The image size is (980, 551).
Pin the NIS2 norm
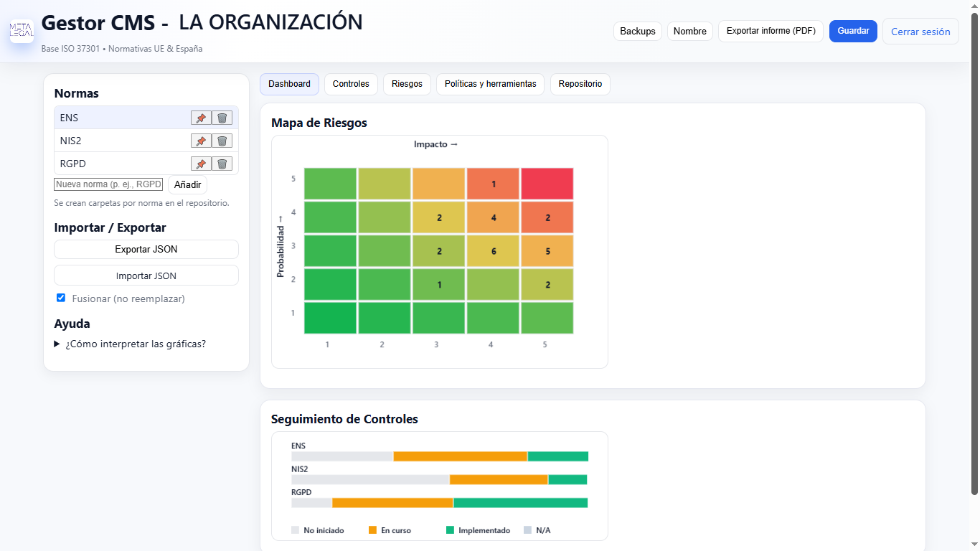click(201, 141)
